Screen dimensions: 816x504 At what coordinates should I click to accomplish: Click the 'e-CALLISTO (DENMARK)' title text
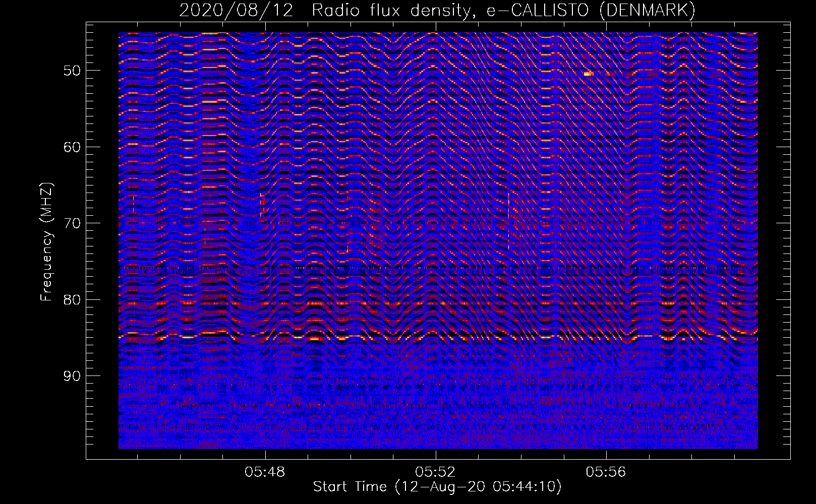[x=591, y=11]
